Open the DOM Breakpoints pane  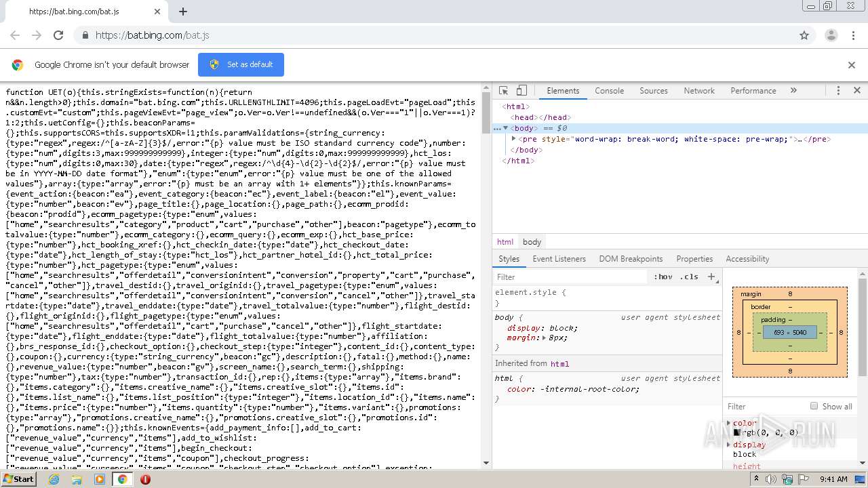tap(631, 259)
